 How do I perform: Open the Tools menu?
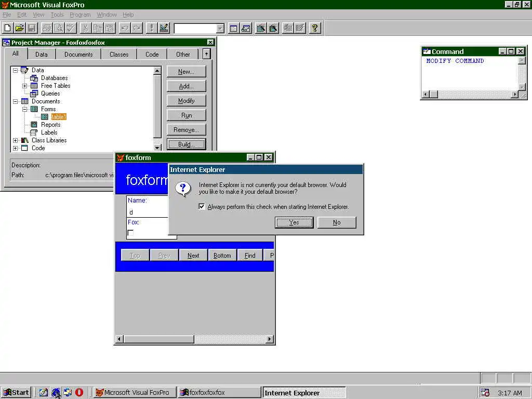coord(57,15)
